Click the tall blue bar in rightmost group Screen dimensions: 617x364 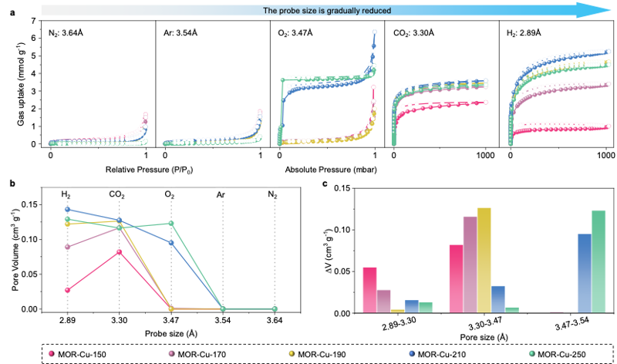[x=584, y=272]
